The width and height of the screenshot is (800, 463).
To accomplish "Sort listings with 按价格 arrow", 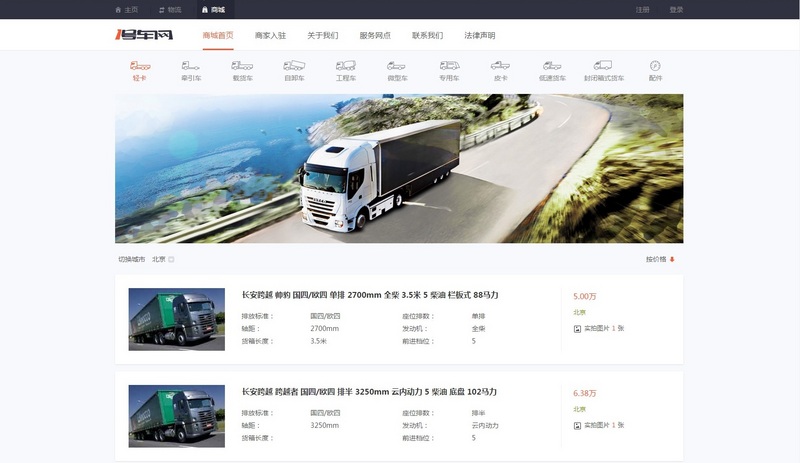I will coord(661,259).
